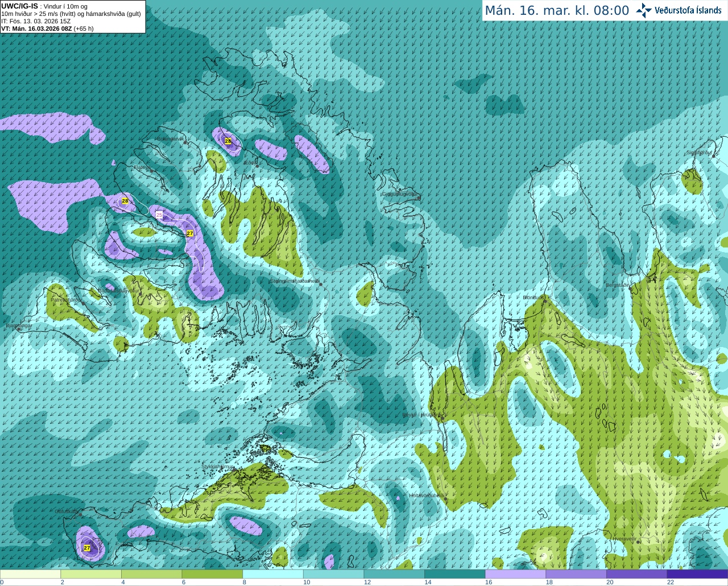Click the yellow 28 gust label west of 25 contour

click(125, 201)
